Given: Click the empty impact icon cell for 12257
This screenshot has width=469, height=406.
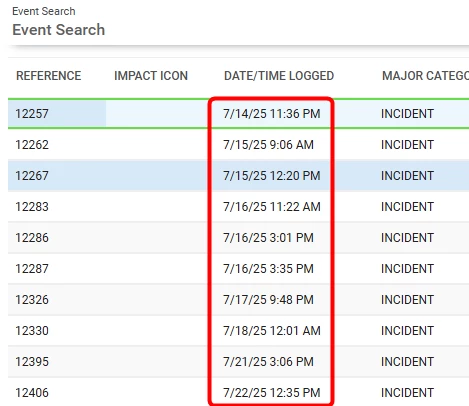Looking at the screenshot, I should 157,114.
